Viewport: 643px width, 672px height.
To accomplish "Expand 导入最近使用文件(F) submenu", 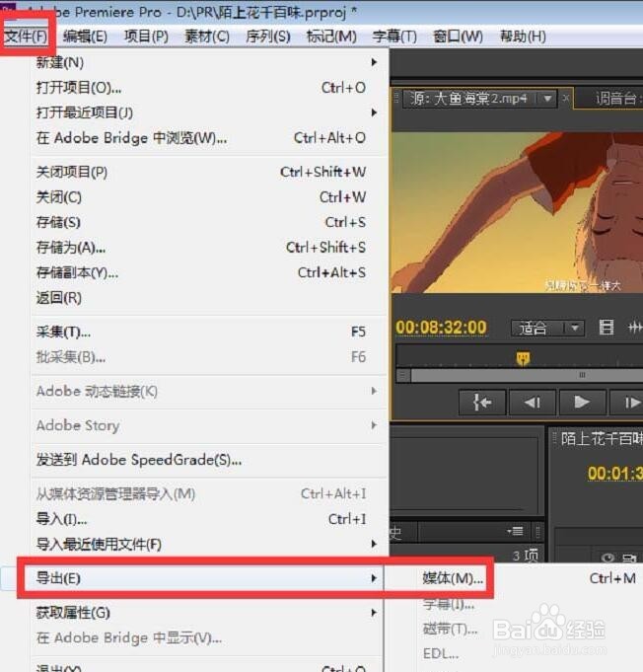I will 209,545.
